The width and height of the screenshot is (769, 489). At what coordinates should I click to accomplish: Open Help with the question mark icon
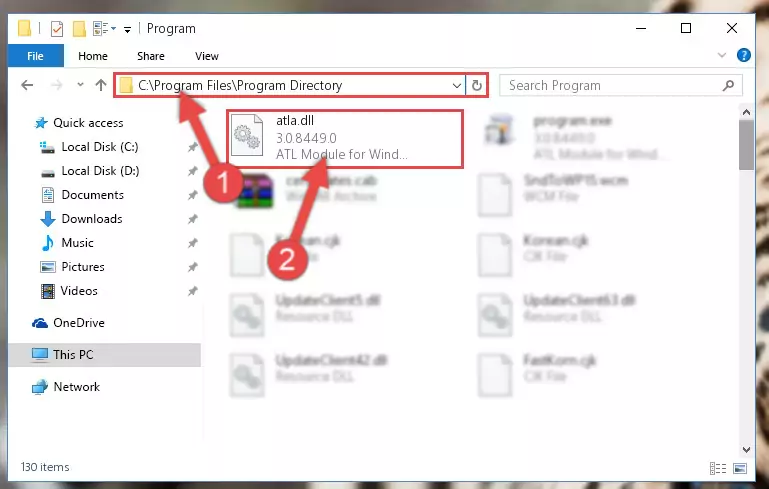pyautogui.click(x=743, y=55)
